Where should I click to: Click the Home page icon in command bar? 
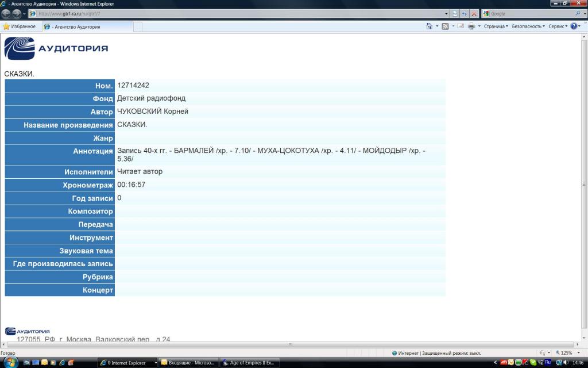[429, 26]
